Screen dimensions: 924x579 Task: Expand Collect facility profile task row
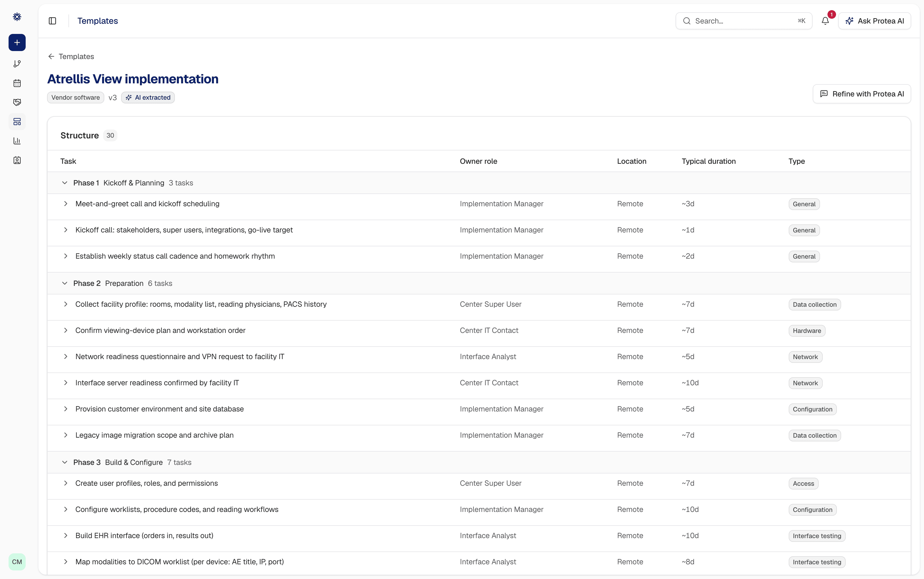pos(66,304)
